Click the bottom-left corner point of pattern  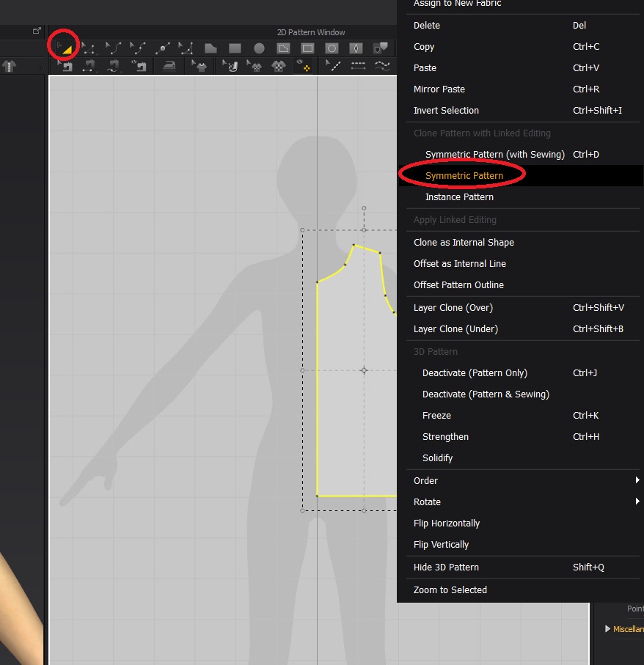click(x=318, y=496)
